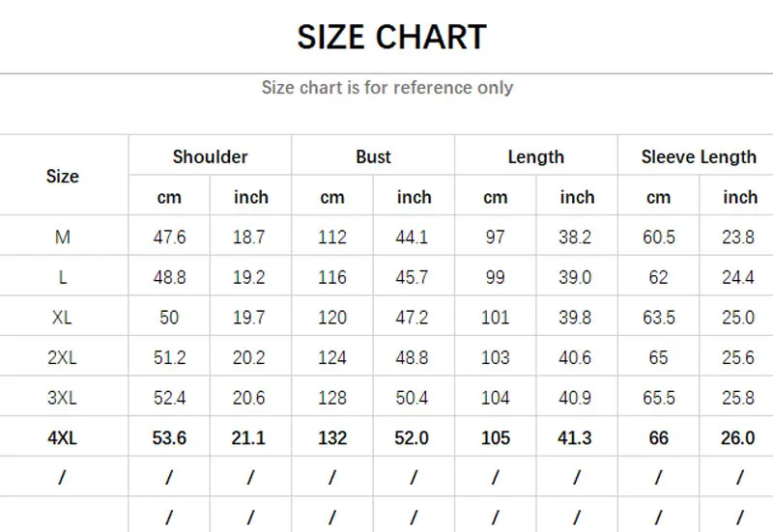Click the 52.0 bust inch cell
The width and height of the screenshot is (773, 532).
point(413,438)
